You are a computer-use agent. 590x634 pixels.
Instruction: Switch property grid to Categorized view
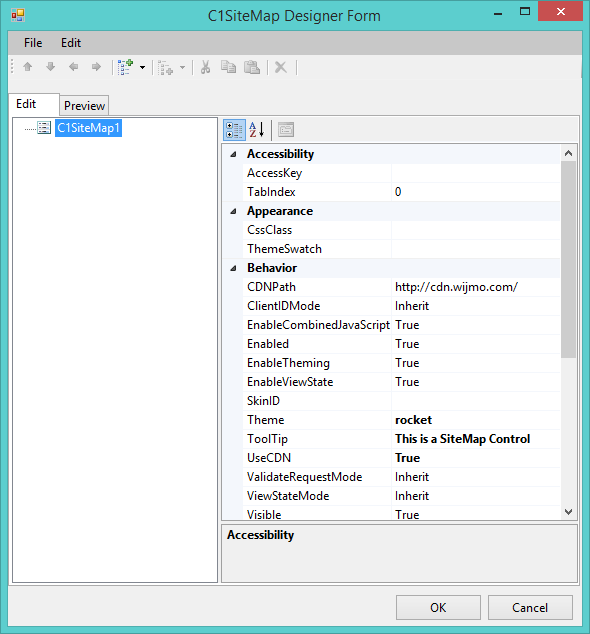tap(235, 130)
